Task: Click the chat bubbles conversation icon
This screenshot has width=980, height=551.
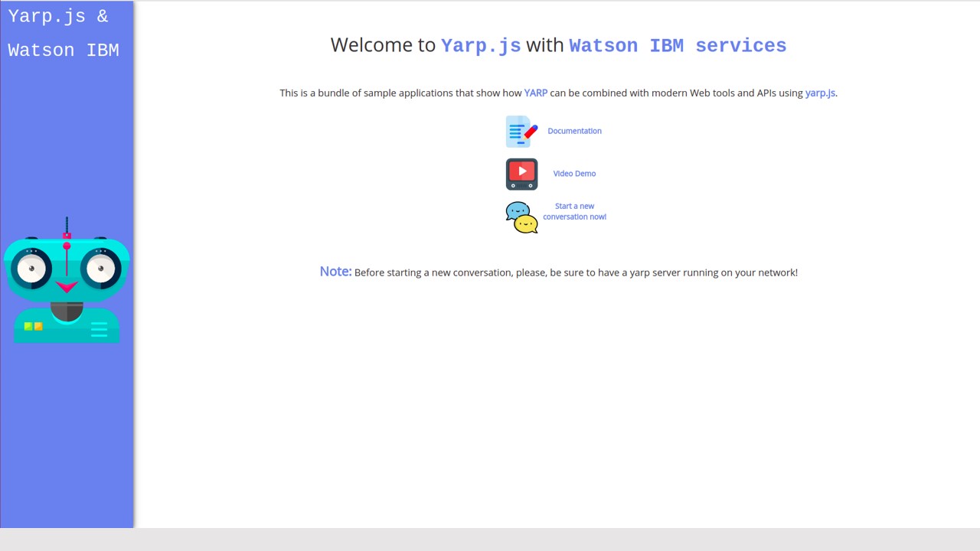Action: coord(521,217)
